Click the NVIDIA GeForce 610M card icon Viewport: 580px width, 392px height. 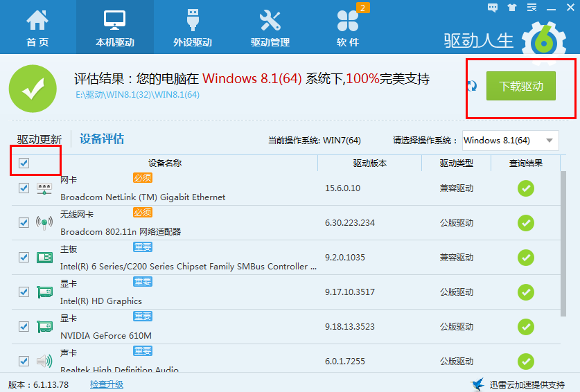click(x=44, y=327)
